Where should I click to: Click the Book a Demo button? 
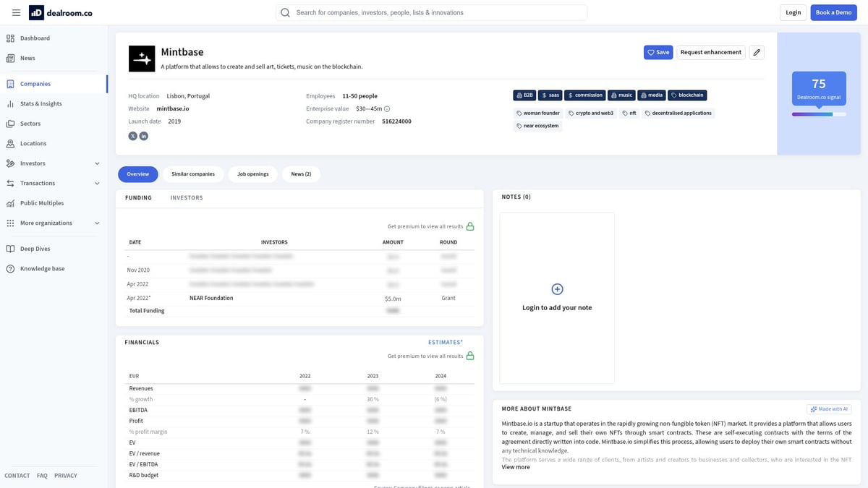pyautogui.click(x=833, y=12)
